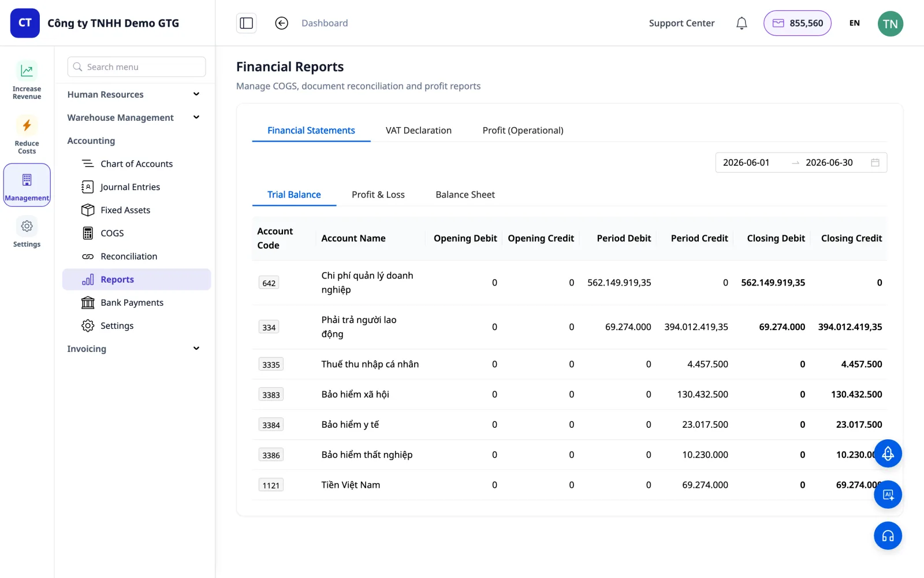Expand the Human Resources menu
The width and height of the screenshot is (924, 578).
(134, 94)
